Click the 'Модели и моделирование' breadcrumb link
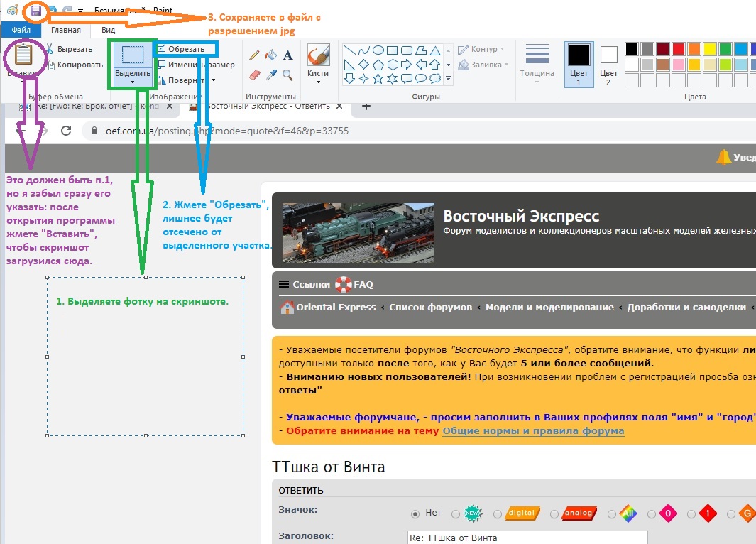This screenshot has width=756, height=544. click(549, 308)
